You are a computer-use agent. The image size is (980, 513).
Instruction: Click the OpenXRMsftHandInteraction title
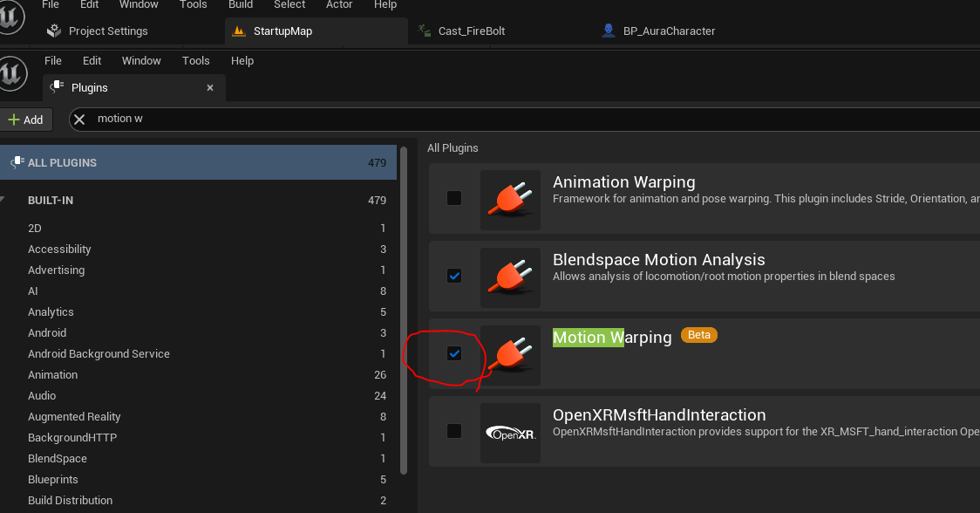659,414
